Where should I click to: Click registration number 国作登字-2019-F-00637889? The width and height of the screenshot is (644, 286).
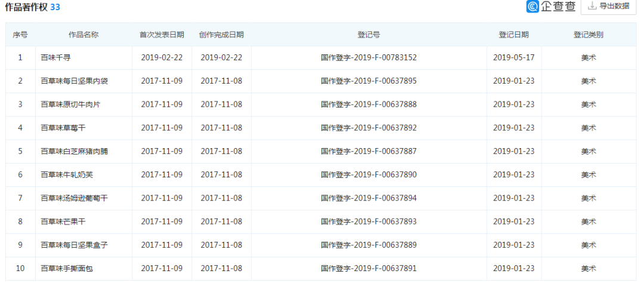pos(369,245)
